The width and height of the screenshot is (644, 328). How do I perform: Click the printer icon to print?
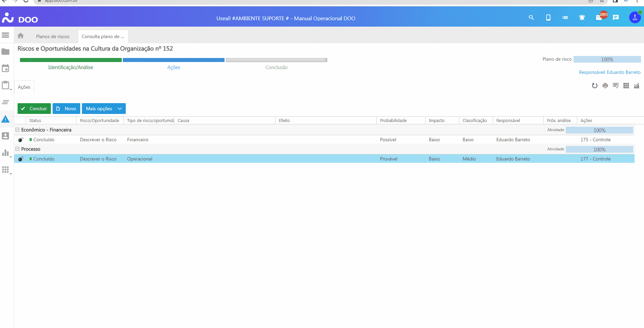click(x=605, y=86)
